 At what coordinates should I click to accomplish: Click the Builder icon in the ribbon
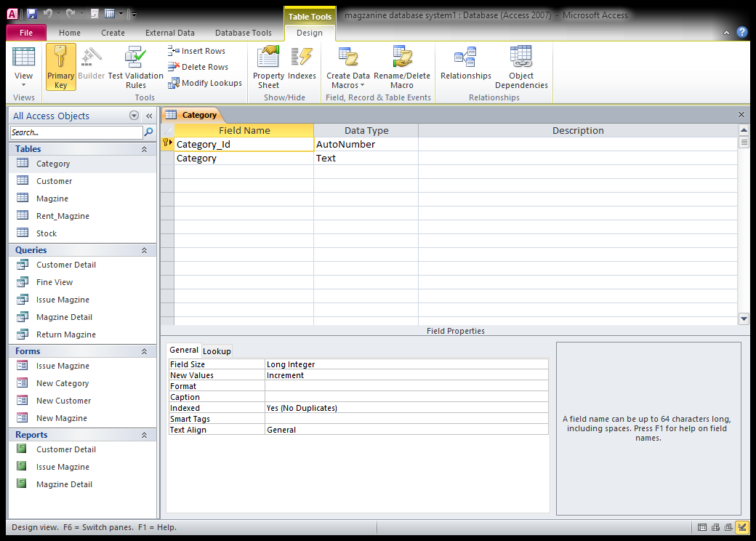[91, 67]
